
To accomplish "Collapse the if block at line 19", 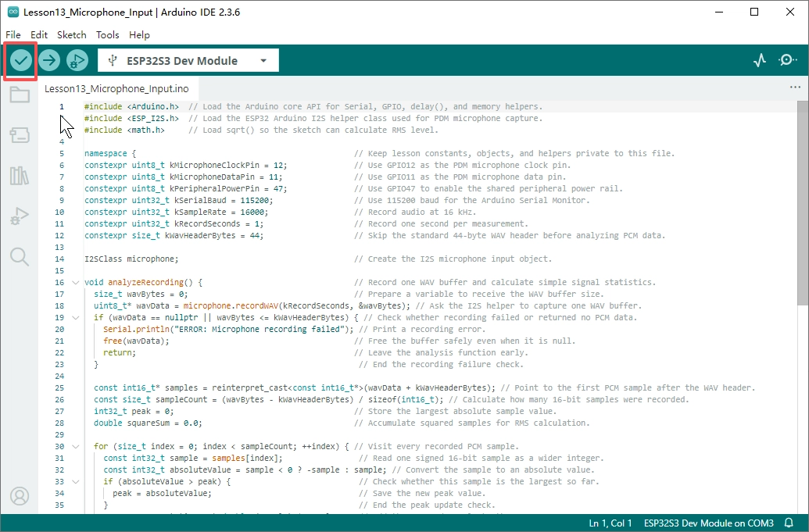I will (75, 317).
